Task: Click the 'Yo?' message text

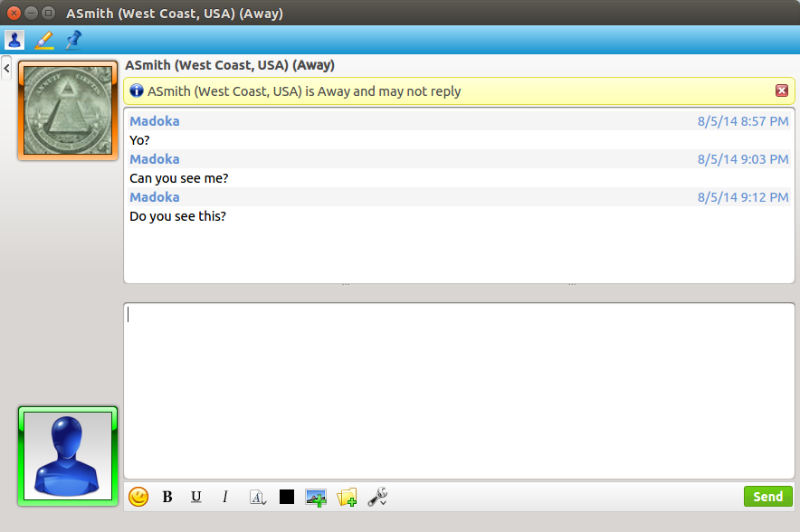Action: point(139,140)
